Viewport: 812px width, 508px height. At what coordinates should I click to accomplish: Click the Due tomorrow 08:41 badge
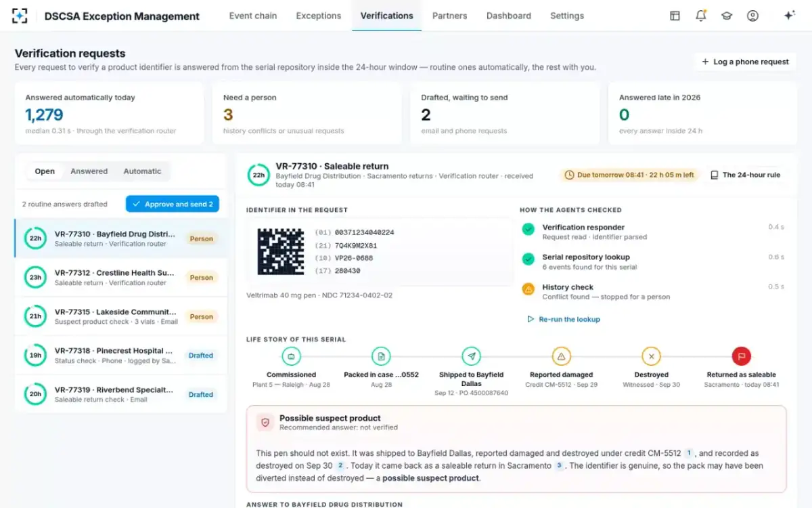click(x=629, y=175)
